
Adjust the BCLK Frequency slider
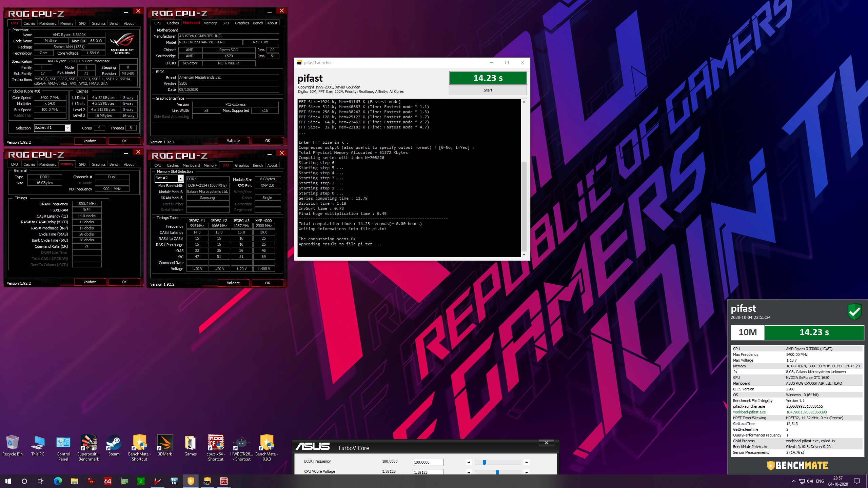(484, 463)
